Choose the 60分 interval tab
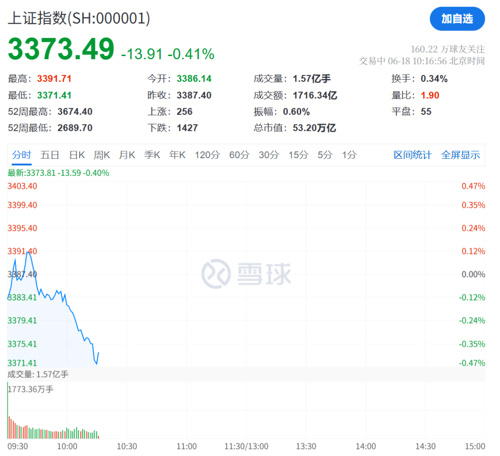 (239, 155)
